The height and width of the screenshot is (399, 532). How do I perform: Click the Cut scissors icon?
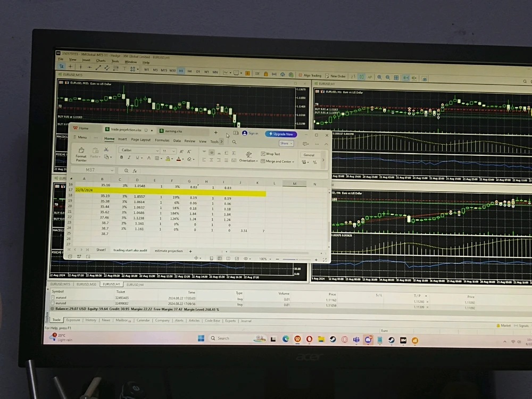point(106,150)
